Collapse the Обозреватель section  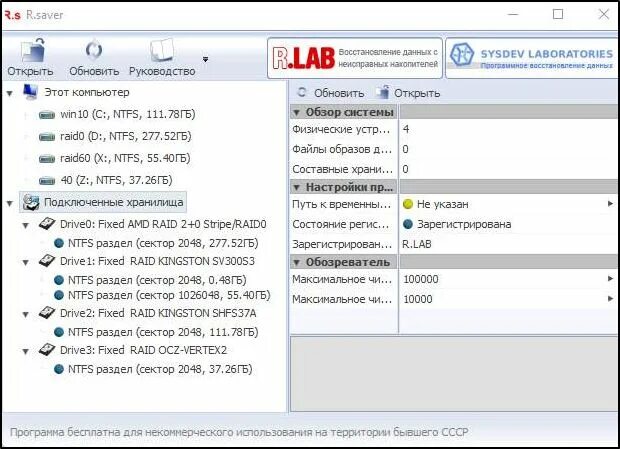coord(297,262)
